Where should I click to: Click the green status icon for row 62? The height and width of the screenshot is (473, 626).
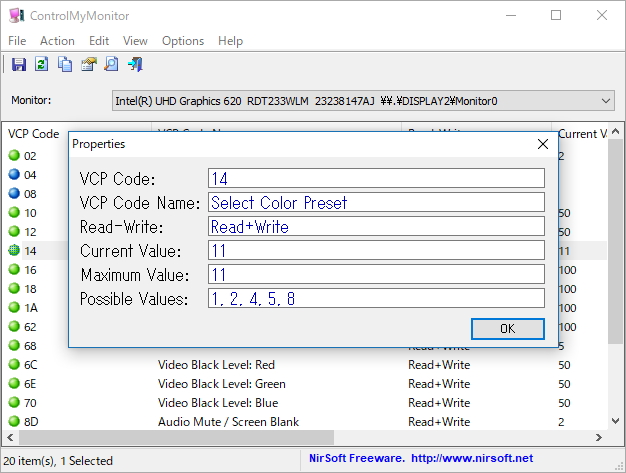click(14, 326)
